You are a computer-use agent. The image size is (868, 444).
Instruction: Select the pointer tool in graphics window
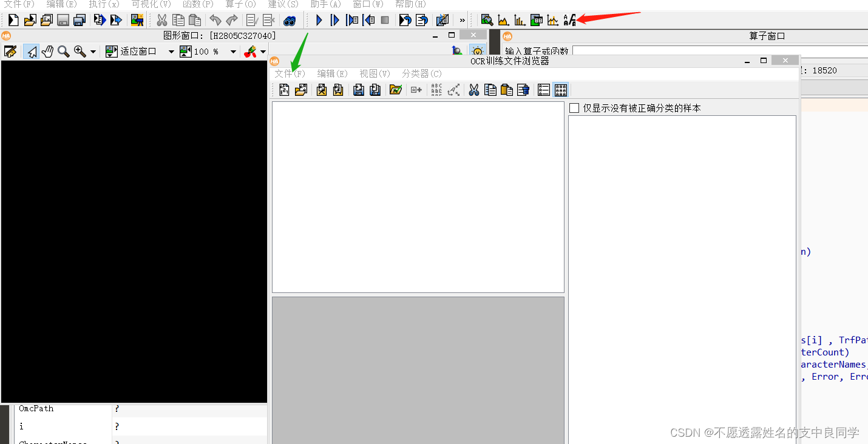(31, 52)
